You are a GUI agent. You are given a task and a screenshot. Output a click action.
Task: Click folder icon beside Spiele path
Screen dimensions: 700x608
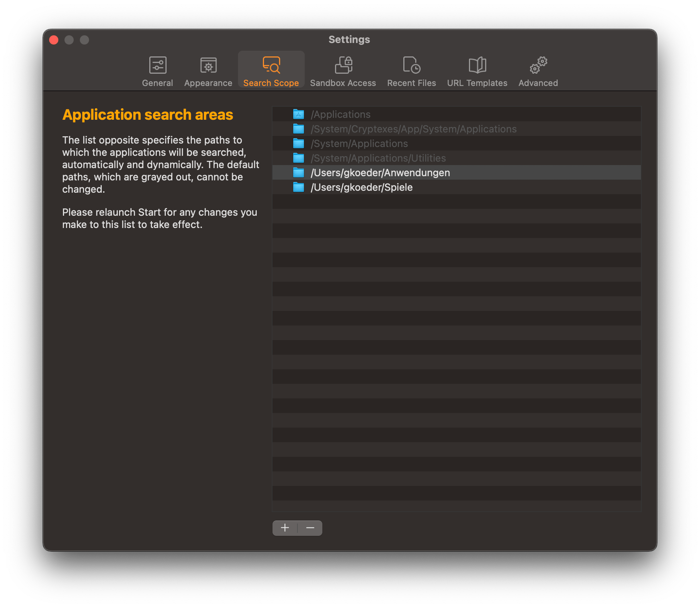[x=299, y=187]
